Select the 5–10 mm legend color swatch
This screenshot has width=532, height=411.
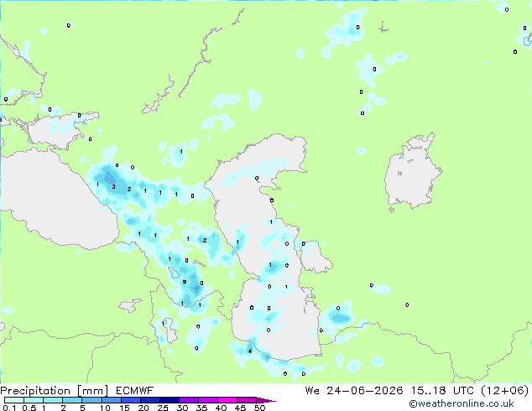pyautogui.click(x=91, y=400)
